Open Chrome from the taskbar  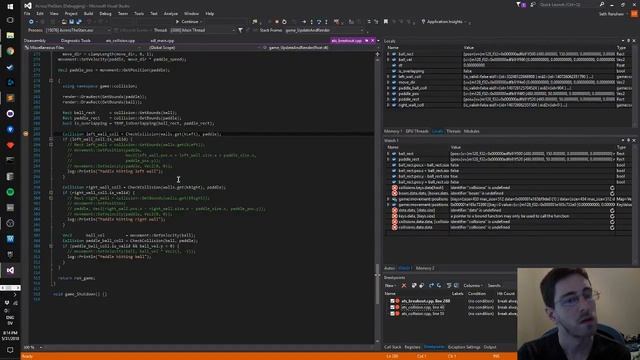(10, 51)
